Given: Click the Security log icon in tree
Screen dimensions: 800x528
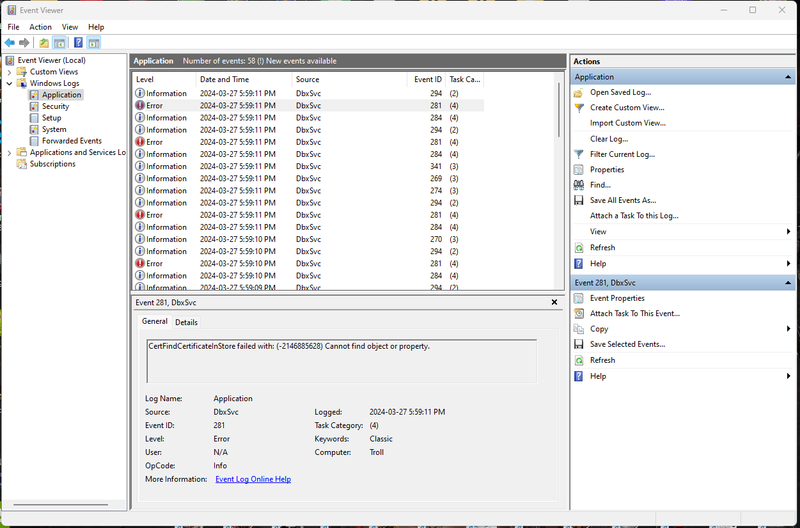Looking at the screenshot, I should click(34, 106).
